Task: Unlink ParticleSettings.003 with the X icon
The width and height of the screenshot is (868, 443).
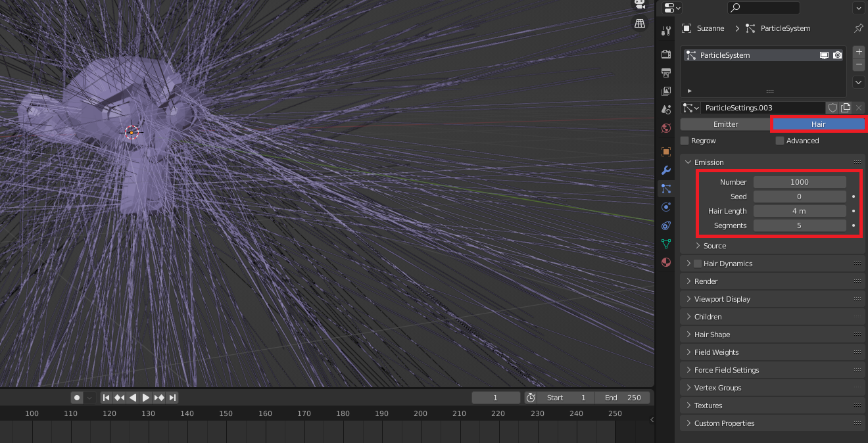Action: [859, 108]
